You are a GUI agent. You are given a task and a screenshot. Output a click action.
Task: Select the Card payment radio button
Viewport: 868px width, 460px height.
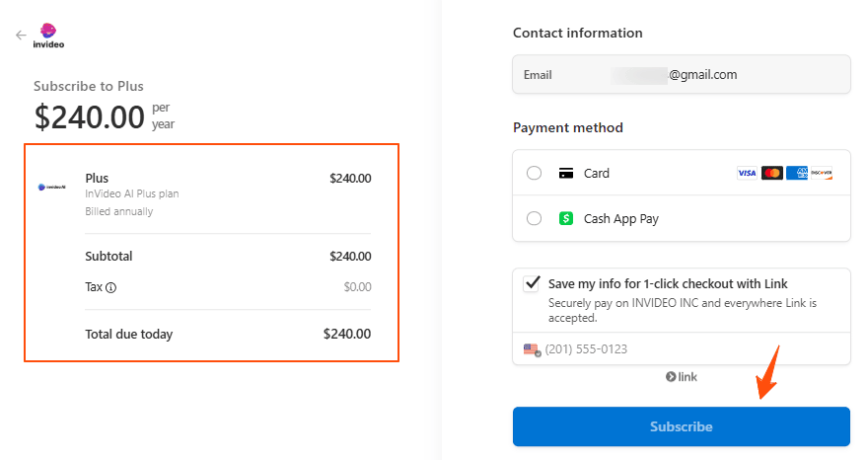(x=535, y=173)
